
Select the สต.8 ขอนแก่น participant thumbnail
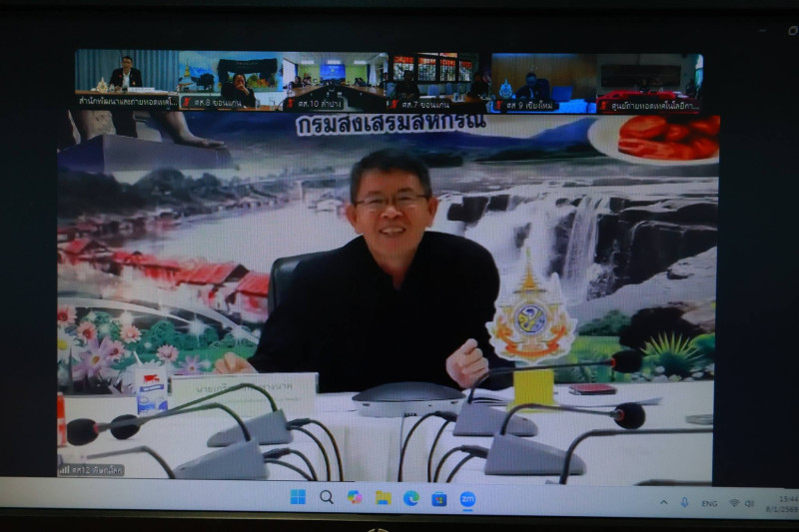(231, 80)
